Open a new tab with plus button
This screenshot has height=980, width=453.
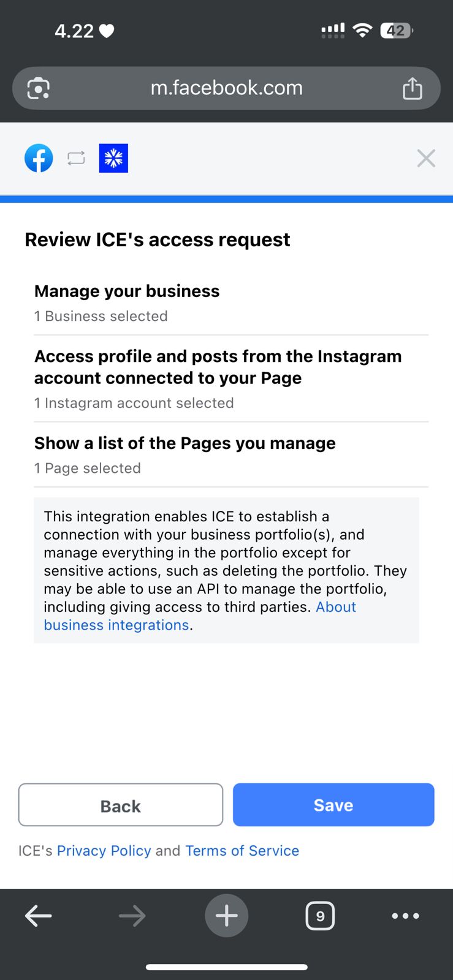226,916
